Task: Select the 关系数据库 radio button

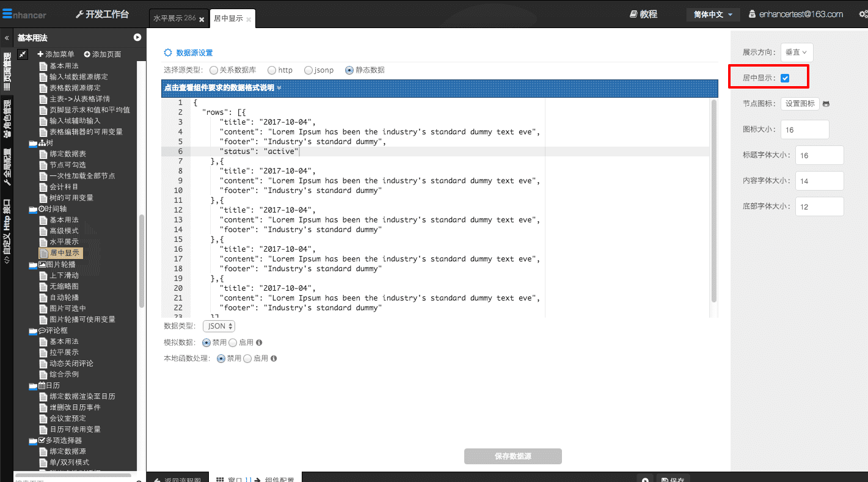Action: 213,70
